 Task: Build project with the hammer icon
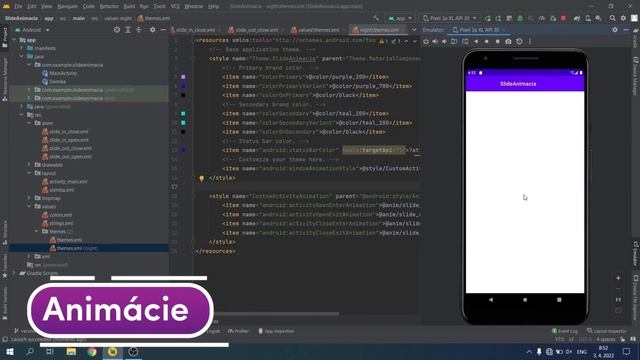[376, 18]
